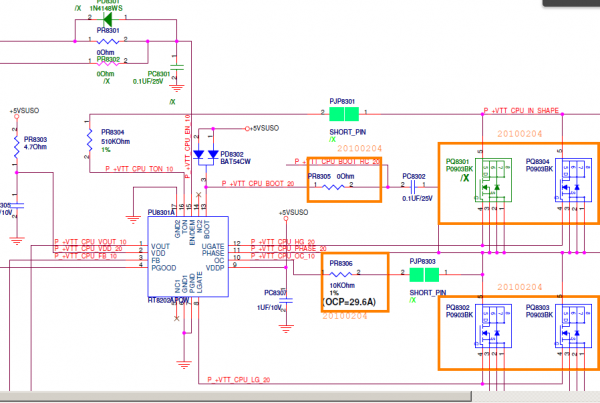Select the PU8301A controller IC body
The height and width of the screenshot is (403, 600).
click(x=188, y=256)
